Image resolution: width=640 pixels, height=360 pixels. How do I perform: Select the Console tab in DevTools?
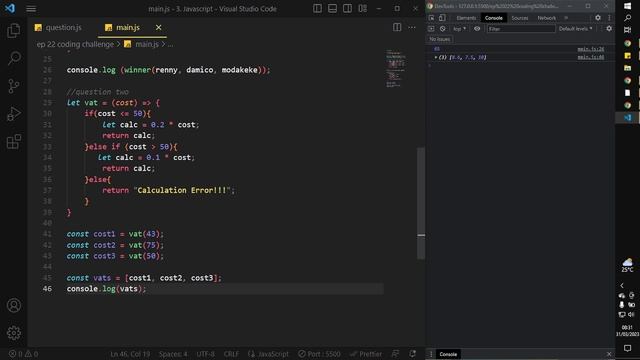tap(493, 18)
